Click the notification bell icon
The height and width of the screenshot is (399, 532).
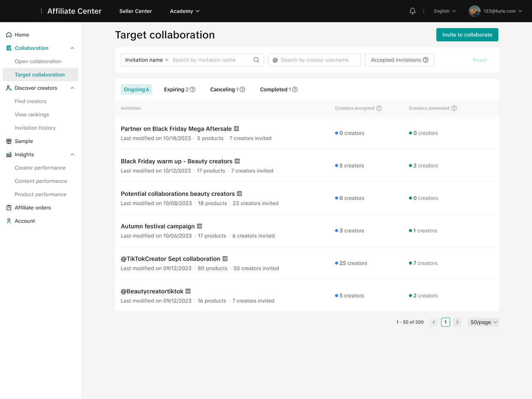coord(412,11)
